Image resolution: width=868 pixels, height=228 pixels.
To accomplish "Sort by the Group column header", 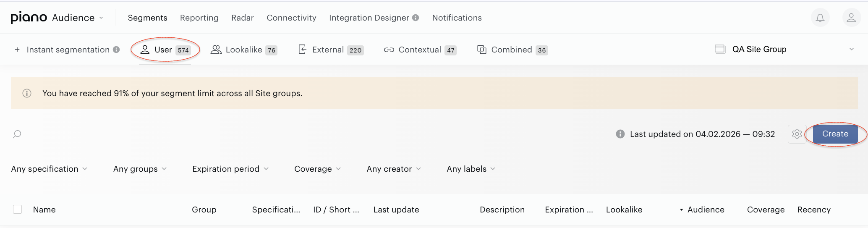I will [x=204, y=210].
